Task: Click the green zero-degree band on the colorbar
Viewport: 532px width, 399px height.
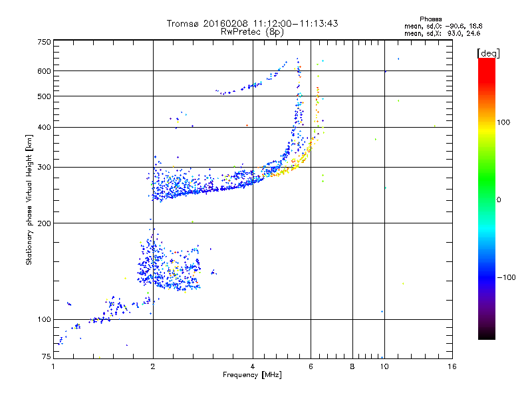Action: point(487,199)
